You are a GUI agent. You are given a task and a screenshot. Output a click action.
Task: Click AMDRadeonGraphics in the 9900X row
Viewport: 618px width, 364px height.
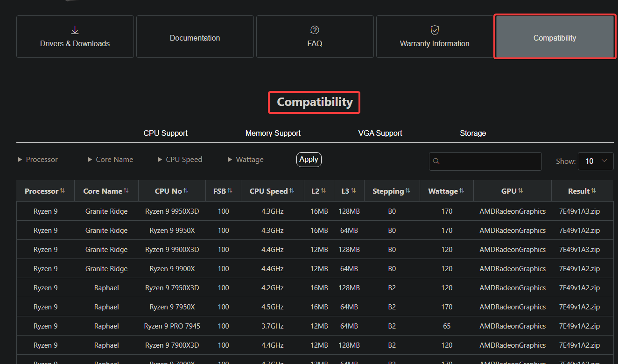pos(513,269)
